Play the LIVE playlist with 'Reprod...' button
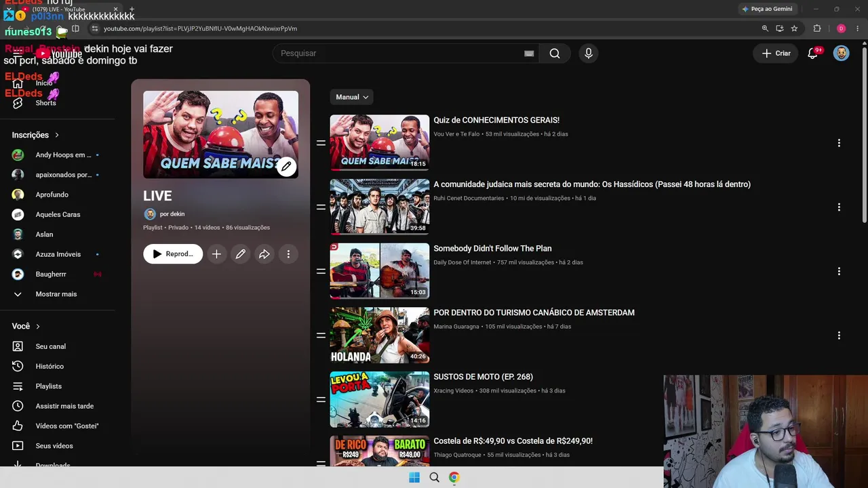Viewport: 868px width, 488px height. pos(173,254)
